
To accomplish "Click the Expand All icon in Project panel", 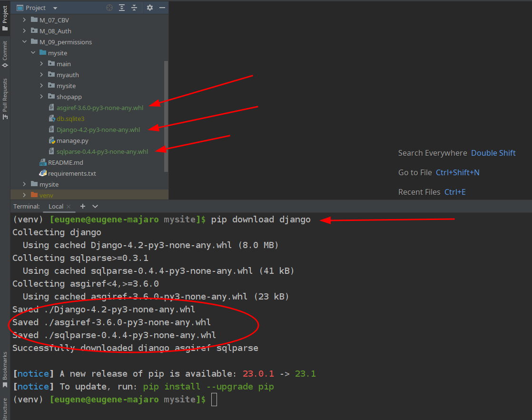I will pyautogui.click(x=122, y=8).
